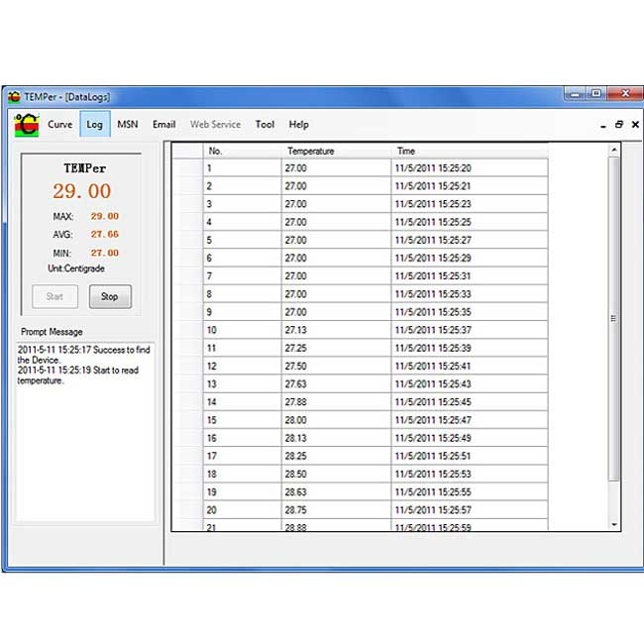Open the Help menu
Image resolution: width=644 pixels, height=644 pixels.
pyautogui.click(x=298, y=125)
